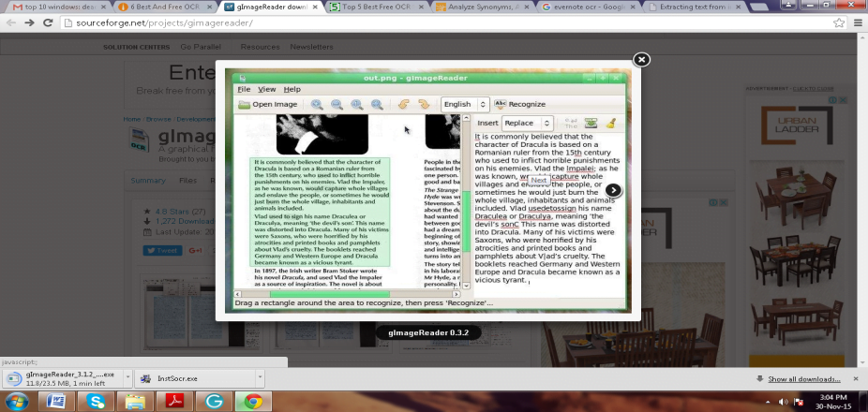Click Show all downloads link
The height and width of the screenshot is (412, 868).
pyautogui.click(x=803, y=379)
